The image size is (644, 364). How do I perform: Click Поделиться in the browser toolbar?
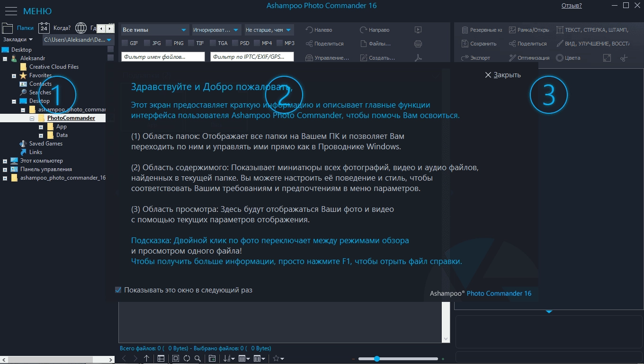[324, 44]
